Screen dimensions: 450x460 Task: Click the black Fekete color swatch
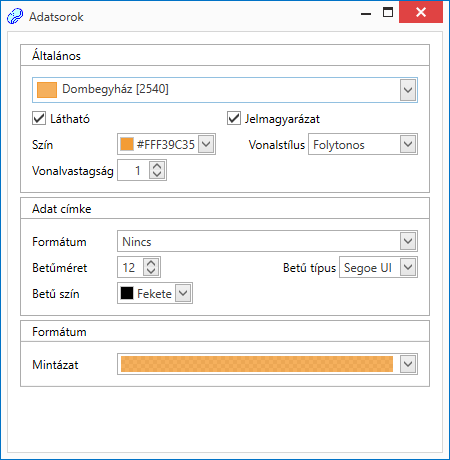pos(127,293)
